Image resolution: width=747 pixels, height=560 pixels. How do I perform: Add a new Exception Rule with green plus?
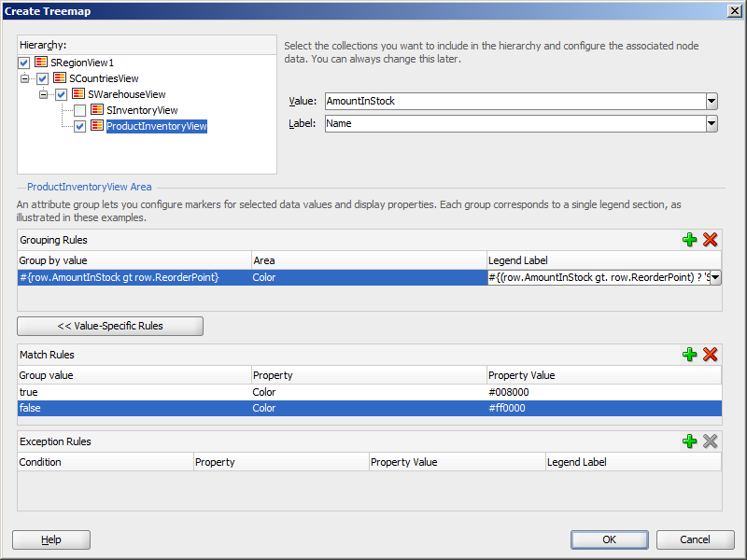[689, 441]
